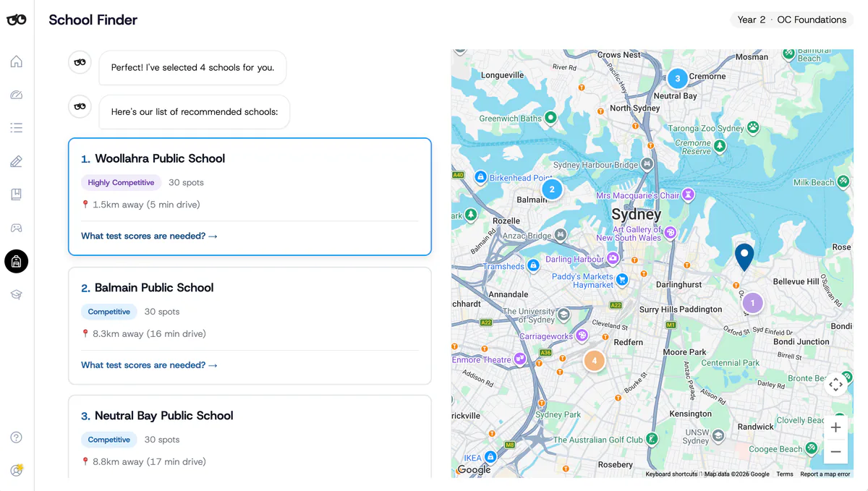
Task: Click orange map marker 4 near Redfern
Action: point(594,360)
